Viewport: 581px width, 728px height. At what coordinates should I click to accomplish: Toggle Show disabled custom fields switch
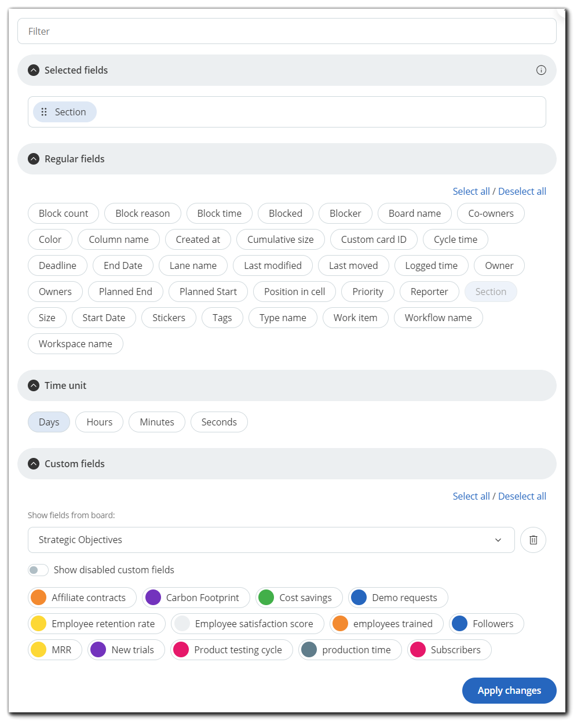pyautogui.click(x=38, y=570)
